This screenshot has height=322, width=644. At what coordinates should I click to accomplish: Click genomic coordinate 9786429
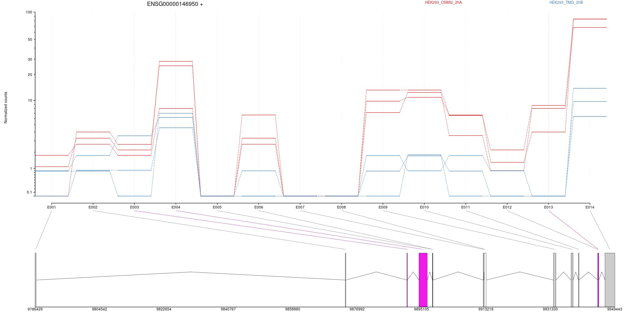pyautogui.click(x=35, y=309)
